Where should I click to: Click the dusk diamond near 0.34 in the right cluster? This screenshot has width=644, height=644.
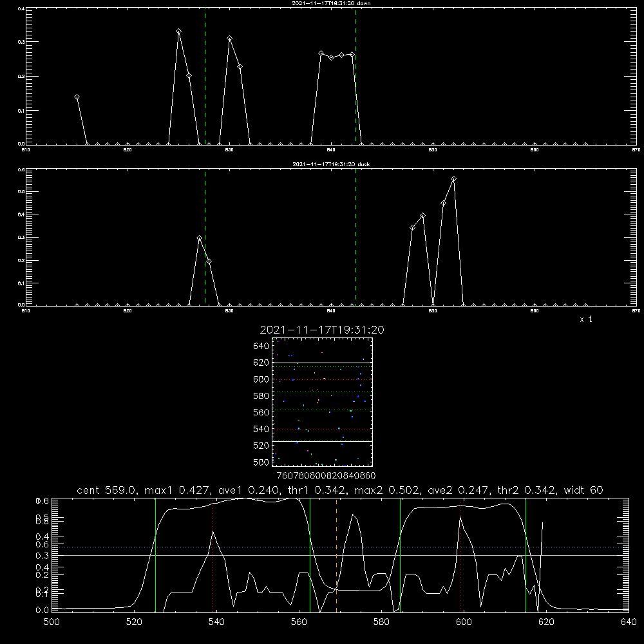(413, 227)
